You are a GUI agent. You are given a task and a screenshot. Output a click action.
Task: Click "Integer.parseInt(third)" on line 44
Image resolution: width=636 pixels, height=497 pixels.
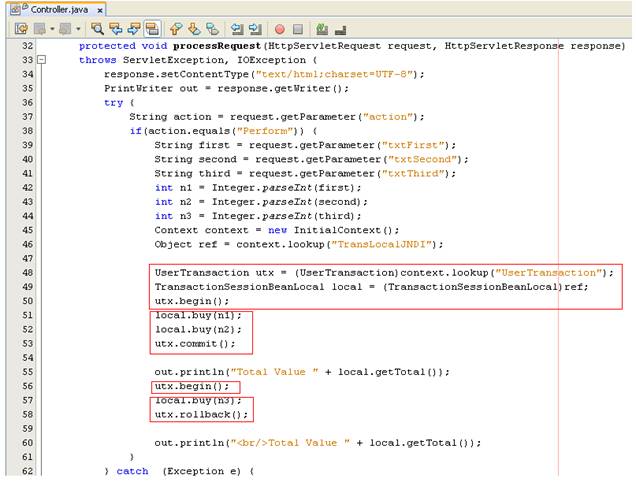tap(283, 216)
